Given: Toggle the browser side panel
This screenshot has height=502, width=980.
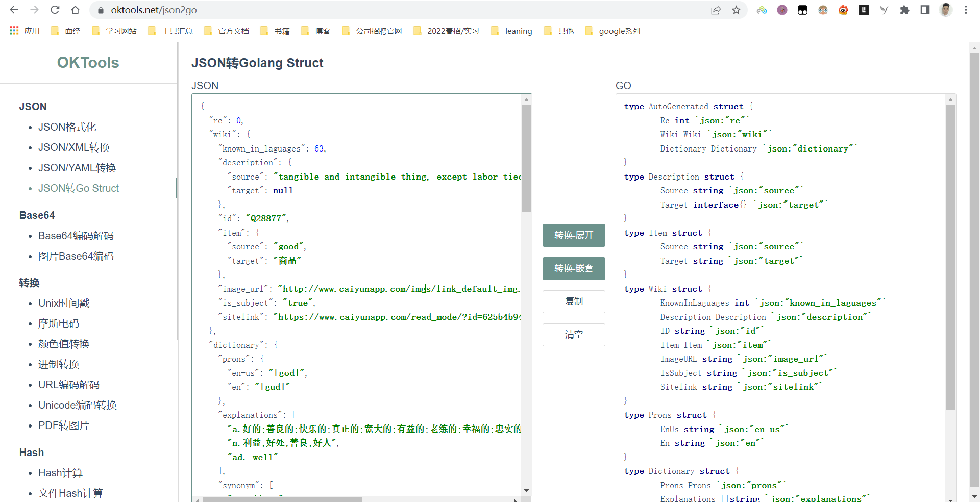Looking at the screenshot, I should [x=925, y=10].
